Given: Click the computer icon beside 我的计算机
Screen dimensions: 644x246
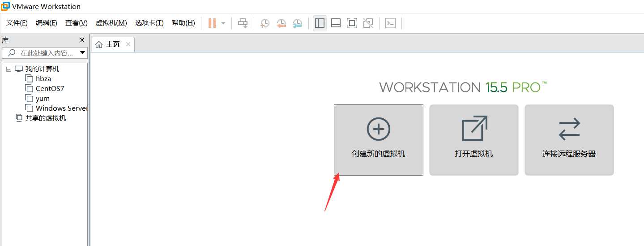Looking at the screenshot, I should click(x=18, y=69).
